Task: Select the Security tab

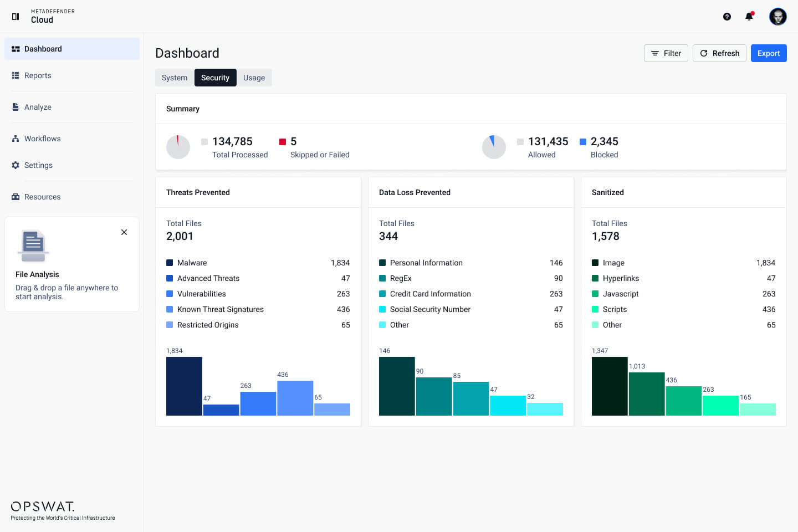Action: click(215, 78)
